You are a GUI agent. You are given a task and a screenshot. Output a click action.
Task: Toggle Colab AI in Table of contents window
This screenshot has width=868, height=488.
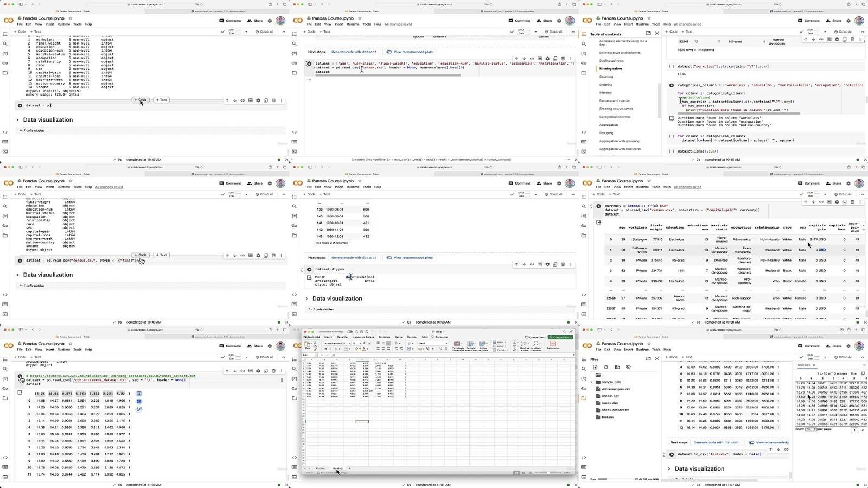843,31
